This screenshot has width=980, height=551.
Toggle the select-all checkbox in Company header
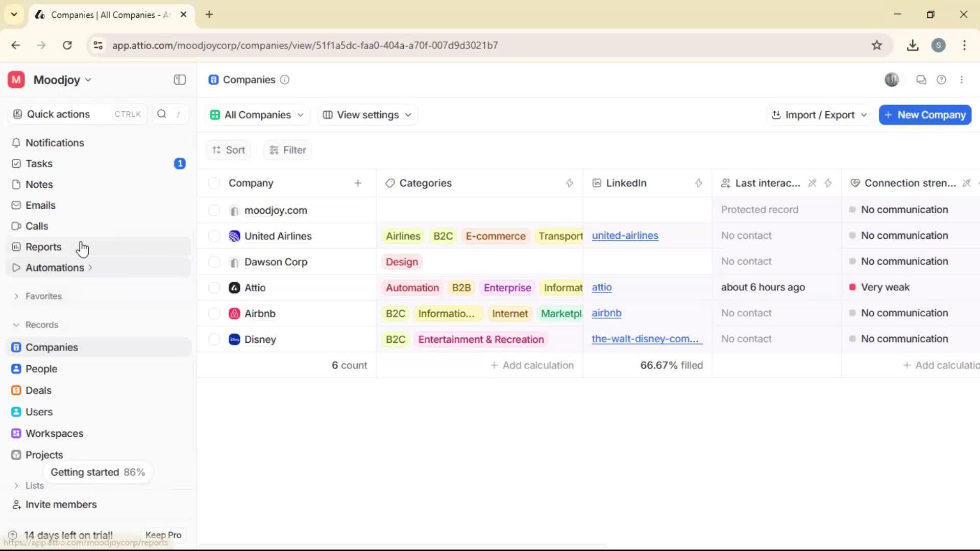point(214,183)
